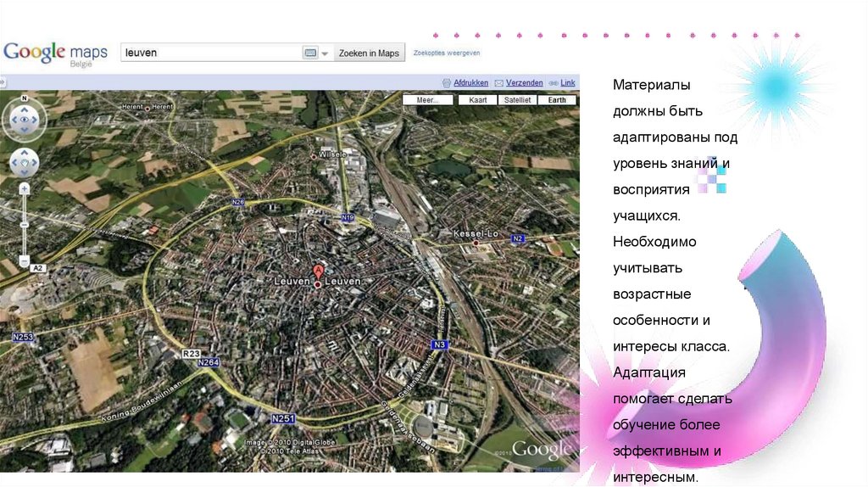Click the hand icon in move control
The height and width of the screenshot is (487, 868).
tap(25, 163)
